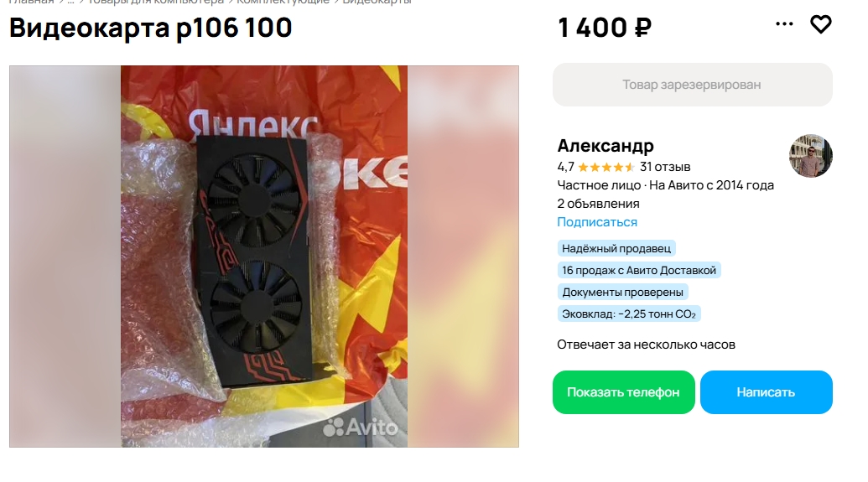
Task: Open the 31 отзыв reviews link
Action: point(665,167)
